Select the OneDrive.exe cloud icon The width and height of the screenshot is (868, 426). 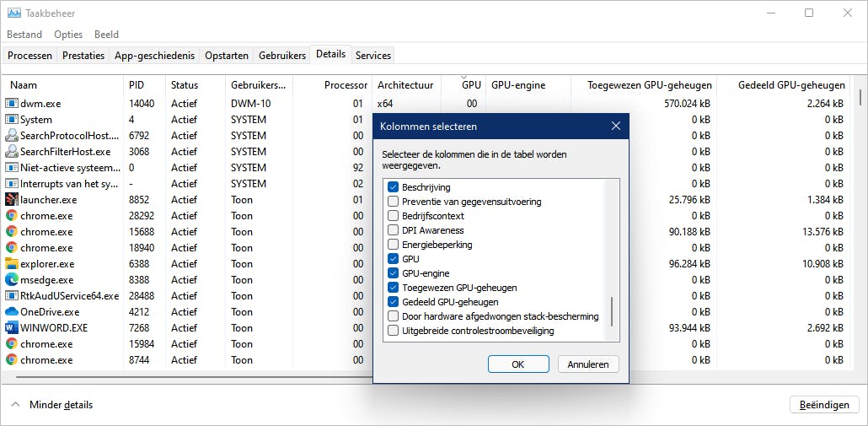point(12,312)
